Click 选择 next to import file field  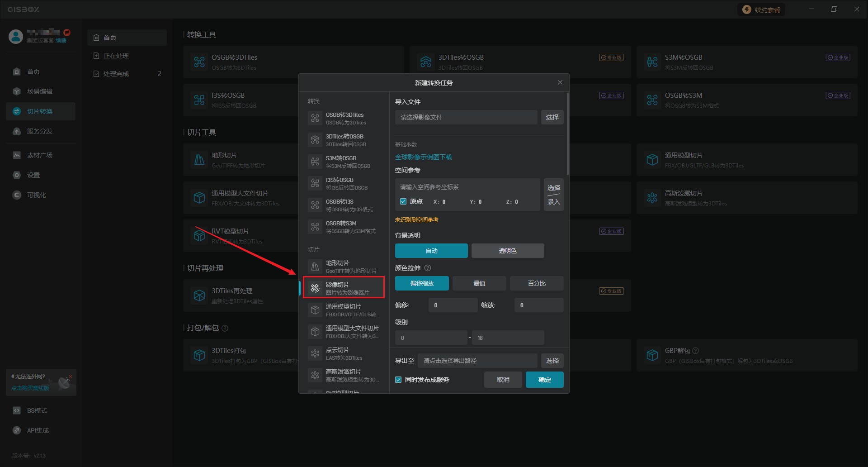(x=552, y=117)
